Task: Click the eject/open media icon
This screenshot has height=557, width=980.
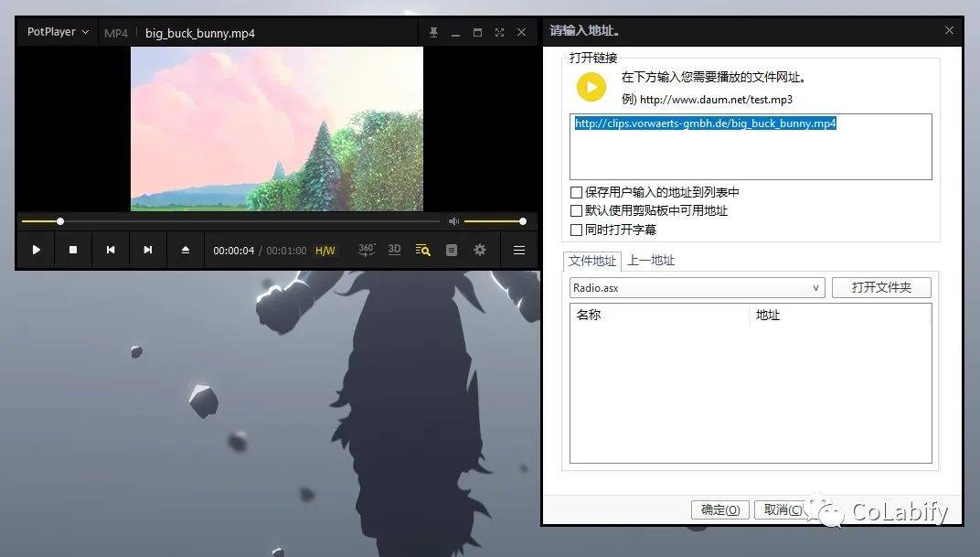Action: click(186, 249)
